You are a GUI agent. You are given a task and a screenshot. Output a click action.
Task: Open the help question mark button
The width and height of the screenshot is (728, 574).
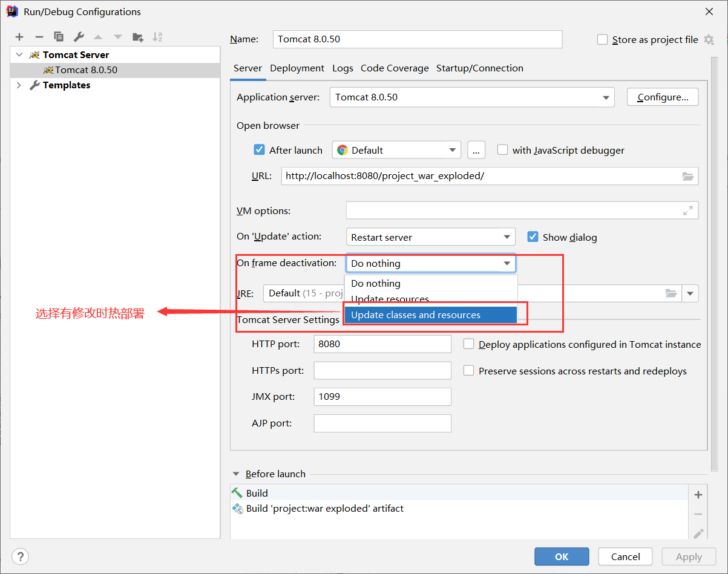[x=21, y=556]
